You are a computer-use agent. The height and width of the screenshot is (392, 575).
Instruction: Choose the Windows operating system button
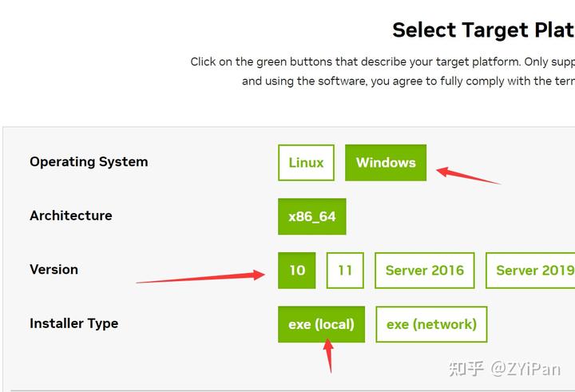(386, 163)
